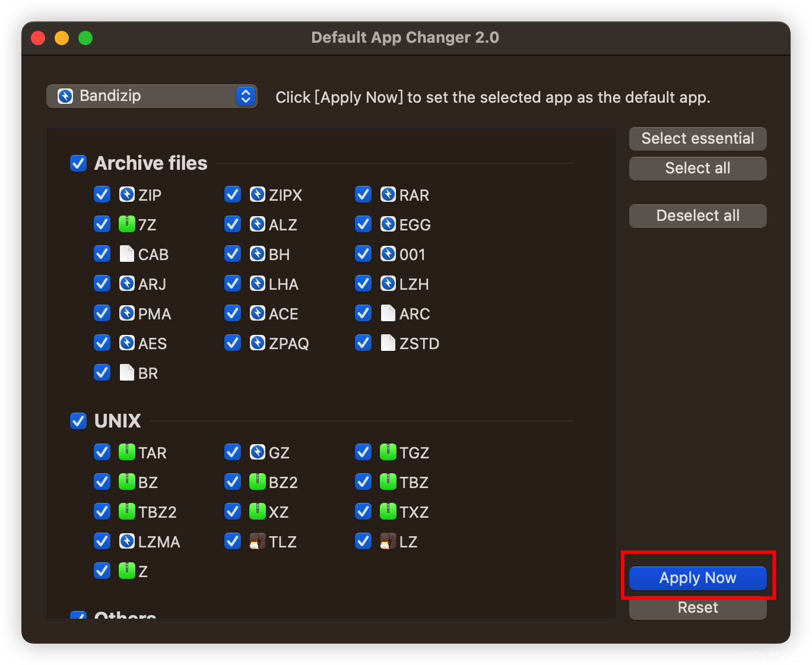Click the green archive icon beside BZ2
Viewport: 812px width, 665px height.
pyautogui.click(x=258, y=482)
